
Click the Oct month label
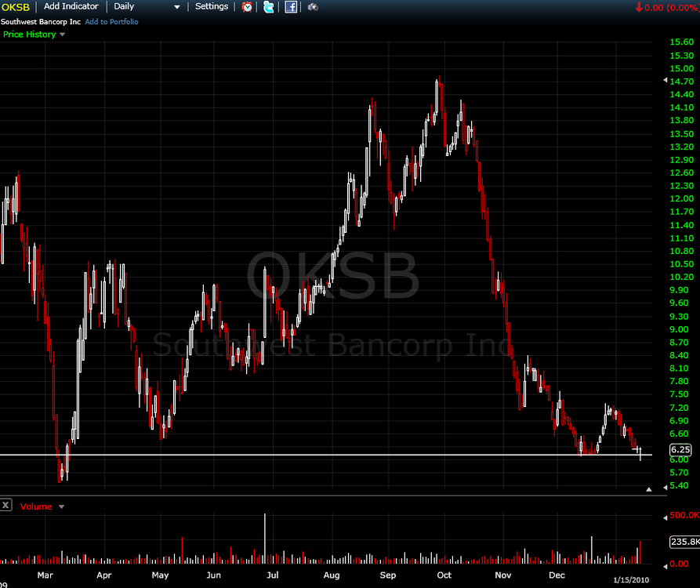pyautogui.click(x=444, y=575)
